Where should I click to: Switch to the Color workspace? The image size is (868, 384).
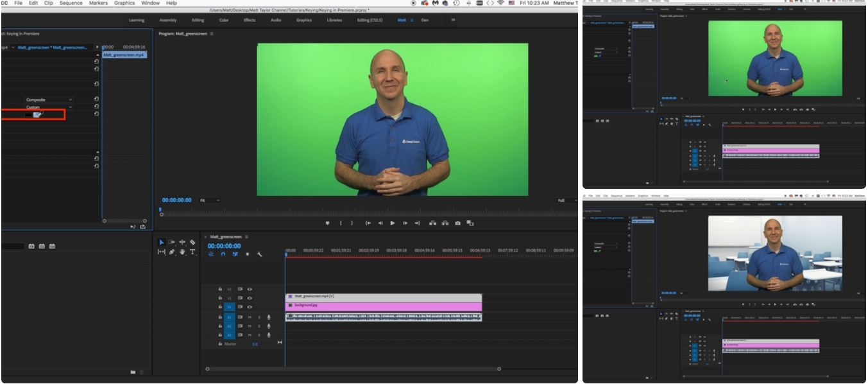tap(224, 21)
